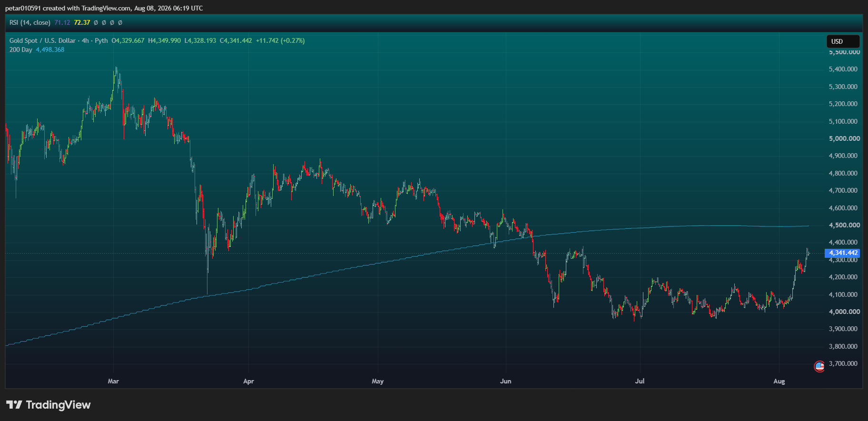Click the 5,400.000 price axis label
868x421 pixels.
(843, 69)
